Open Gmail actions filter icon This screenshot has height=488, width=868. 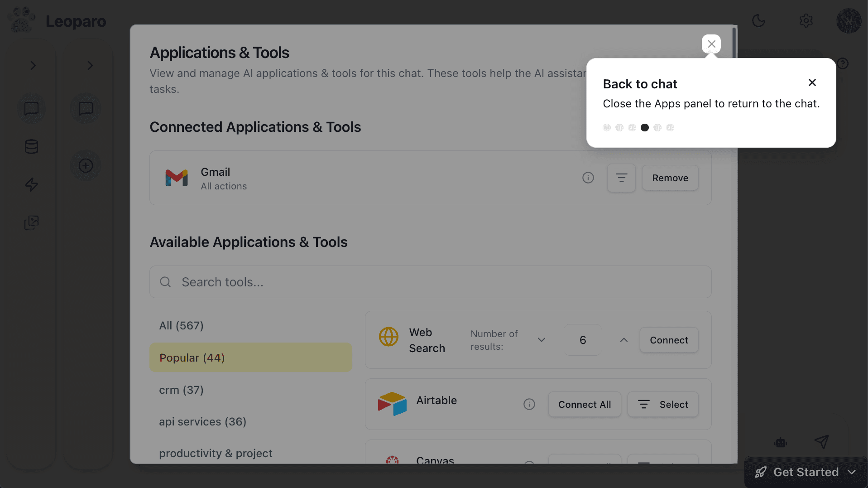[x=621, y=178]
